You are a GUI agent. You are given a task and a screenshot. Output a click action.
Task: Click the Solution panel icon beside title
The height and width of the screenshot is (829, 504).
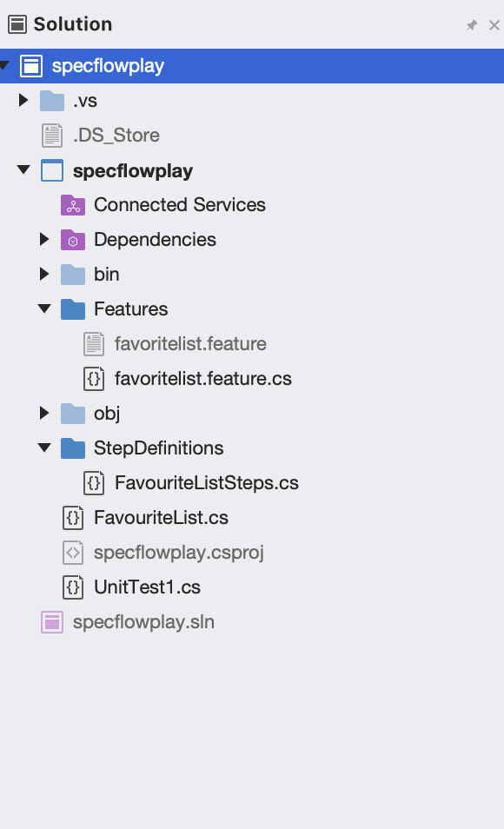(x=17, y=24)
